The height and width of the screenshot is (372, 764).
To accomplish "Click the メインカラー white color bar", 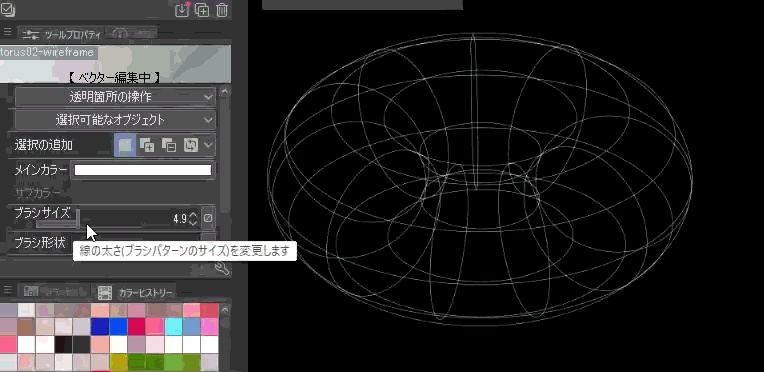I will tap(143, 170).
